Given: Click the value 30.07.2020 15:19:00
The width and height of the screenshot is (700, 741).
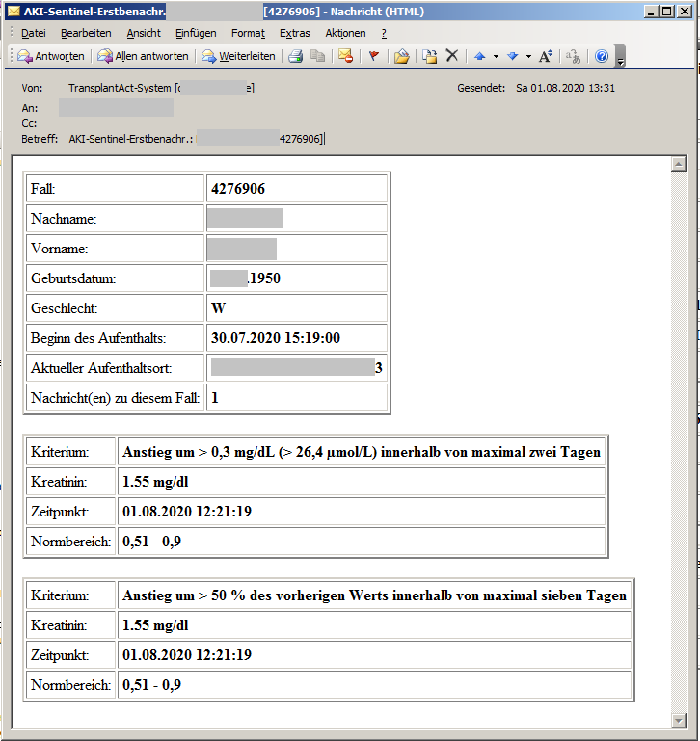Looking at the screenshot, I should (x=275, y=338).
